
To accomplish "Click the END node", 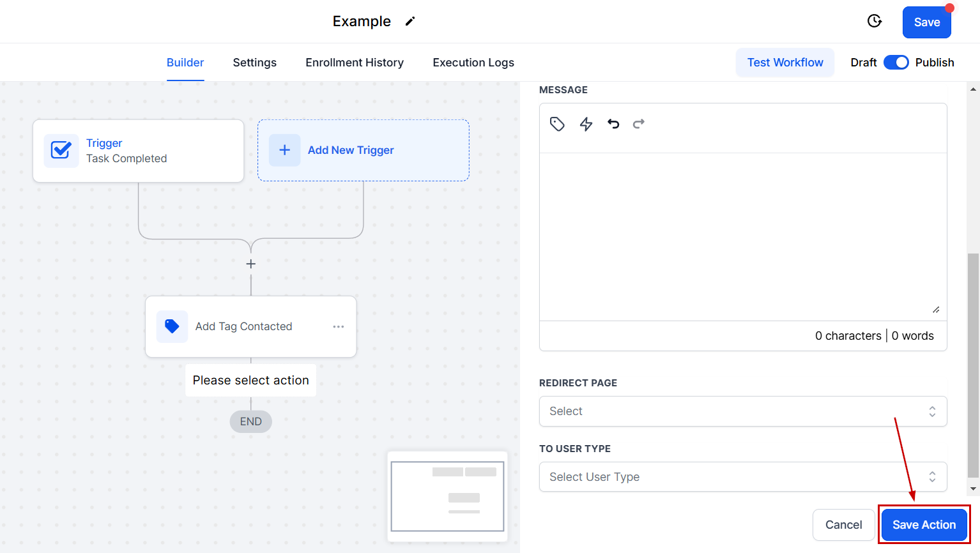I will coord(250,421).
